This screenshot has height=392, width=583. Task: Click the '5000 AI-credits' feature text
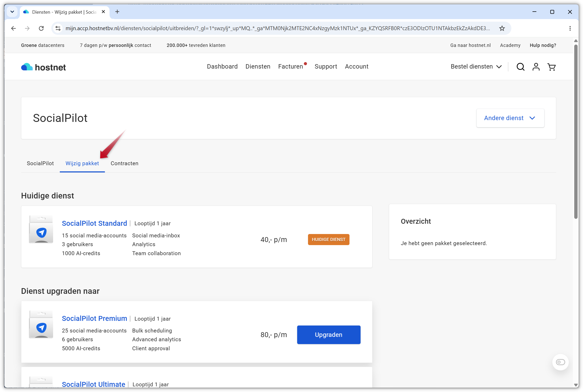(81, 348)
